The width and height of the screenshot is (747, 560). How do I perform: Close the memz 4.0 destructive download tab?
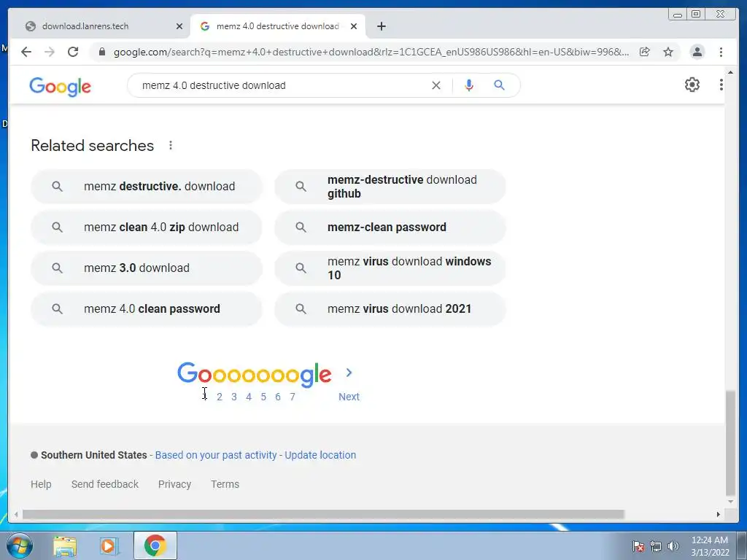tap(354, 26)
